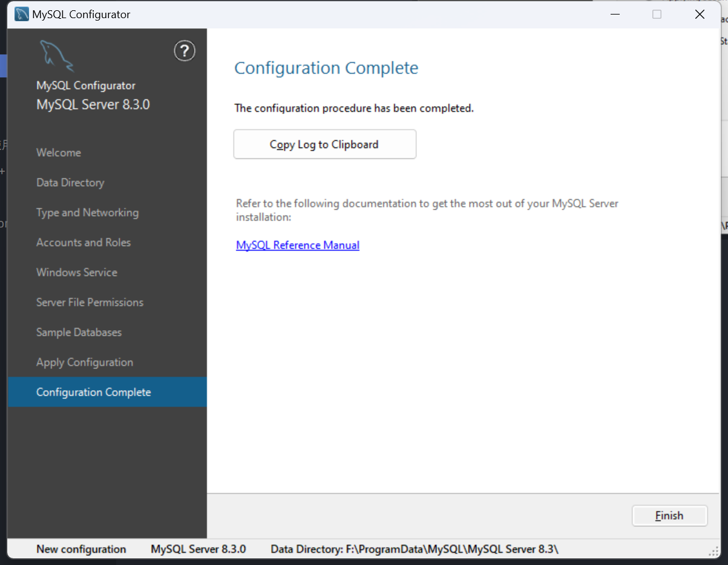This screenshot has height=565, width=728.
Task: Click the Finish button
Action: click(669, 516)
